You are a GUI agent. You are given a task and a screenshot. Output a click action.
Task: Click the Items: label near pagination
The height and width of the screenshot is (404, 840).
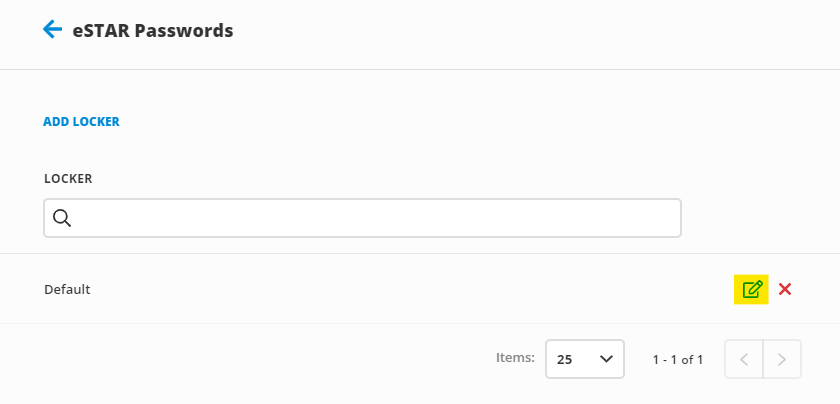coord(515,357)
